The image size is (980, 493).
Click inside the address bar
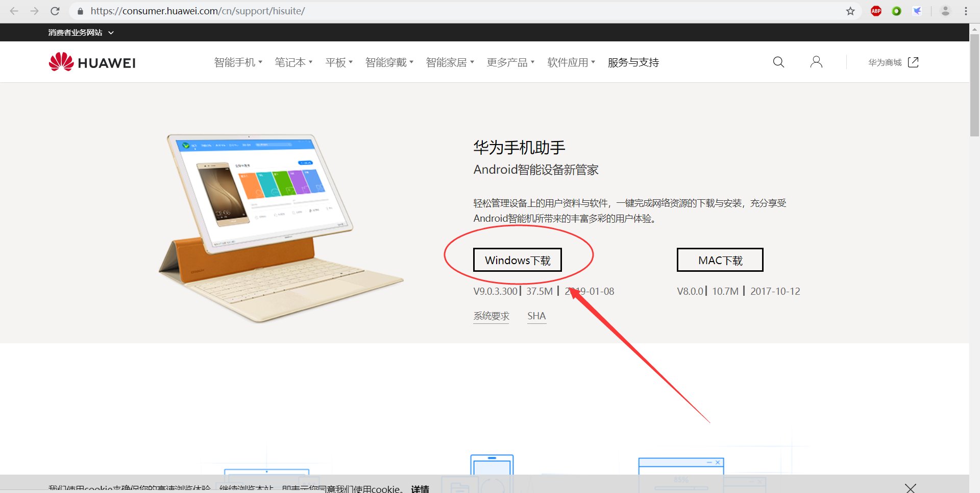[x=204, y=11]
